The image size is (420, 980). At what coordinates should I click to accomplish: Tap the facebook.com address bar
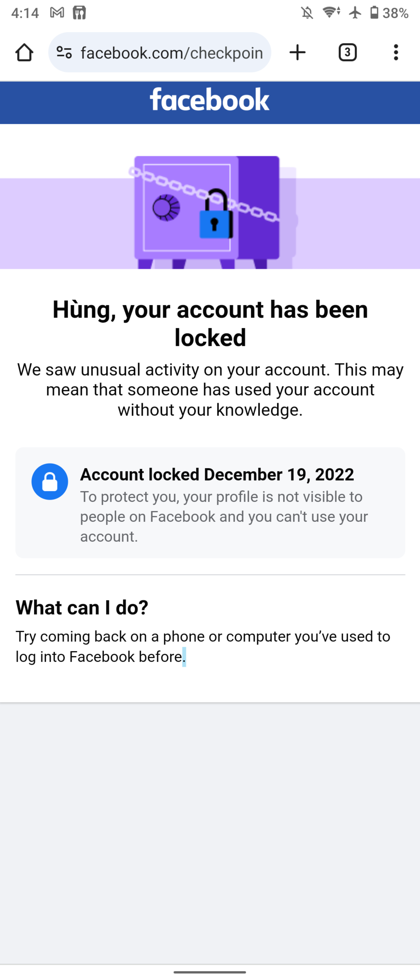[x=171, y=53]
